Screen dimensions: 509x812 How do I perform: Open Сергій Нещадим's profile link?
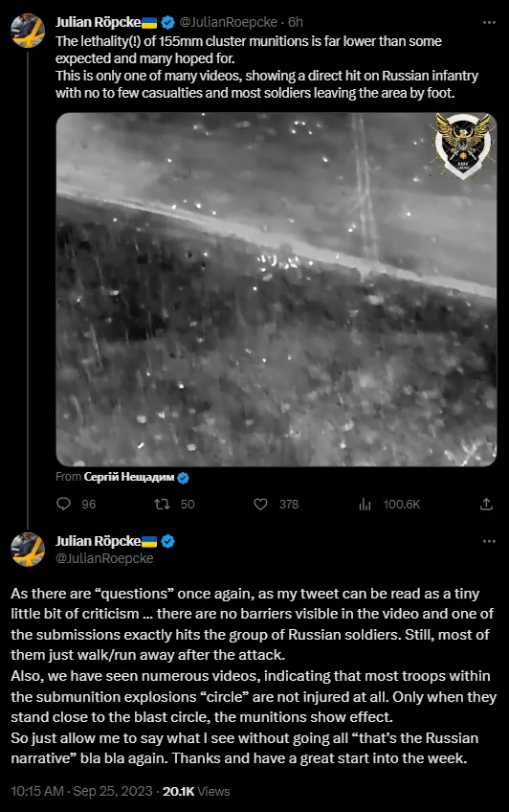[129, 477]
